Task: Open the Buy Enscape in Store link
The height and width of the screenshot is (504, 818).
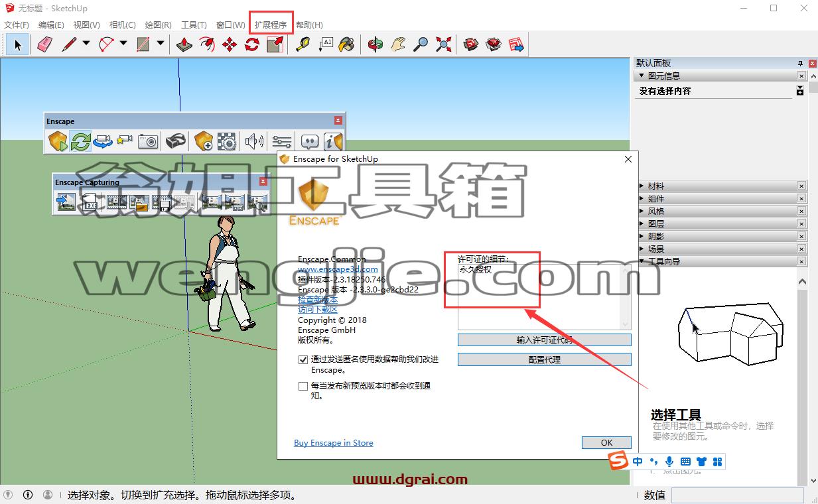Action: [x=334, y=443]
